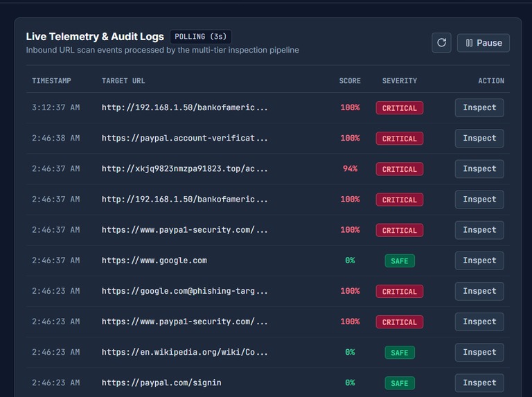Inspect the paypal.com/signin entry
This screenshot has height=397, width=532.
(x=479, y=382)
